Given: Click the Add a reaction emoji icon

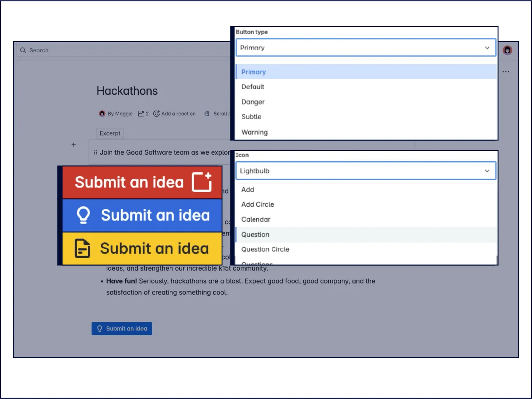Looking at the screenshot, I should click(x=156, y=113).
